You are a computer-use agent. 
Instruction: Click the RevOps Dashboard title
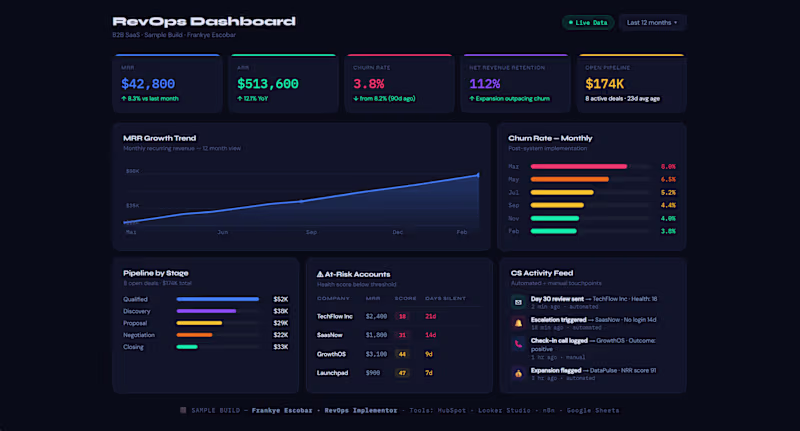204,21
